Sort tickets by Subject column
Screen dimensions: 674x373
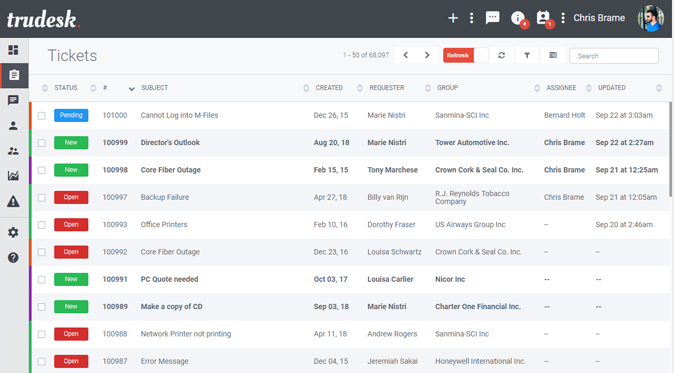tap(154, 88)
